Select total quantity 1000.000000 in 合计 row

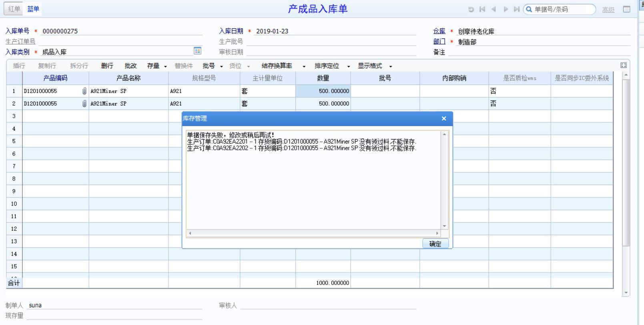[323, 283]
